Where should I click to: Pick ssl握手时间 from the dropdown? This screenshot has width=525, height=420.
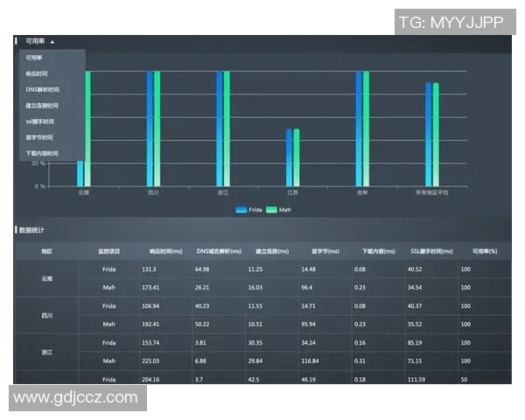[x=40, y=122]
